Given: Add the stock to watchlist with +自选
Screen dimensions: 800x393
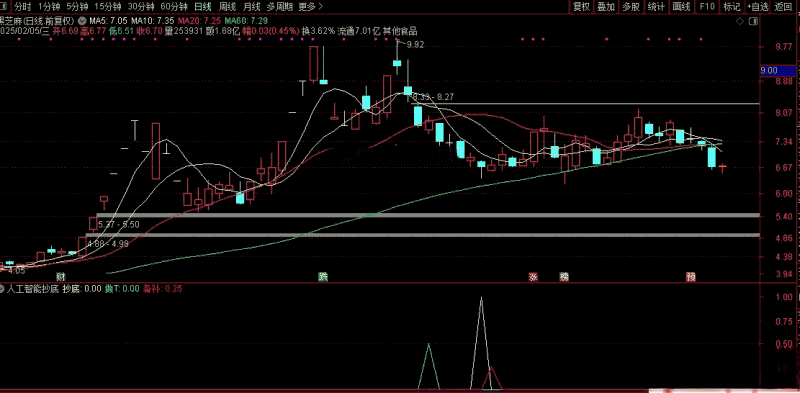Looking at the screenshot, I should point(758,7).
